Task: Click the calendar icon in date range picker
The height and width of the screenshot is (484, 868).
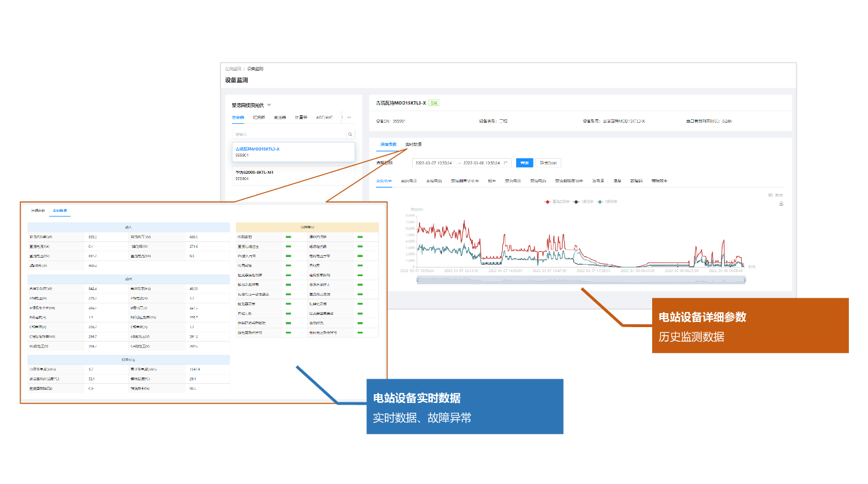Action: click(x=506, y=163)
